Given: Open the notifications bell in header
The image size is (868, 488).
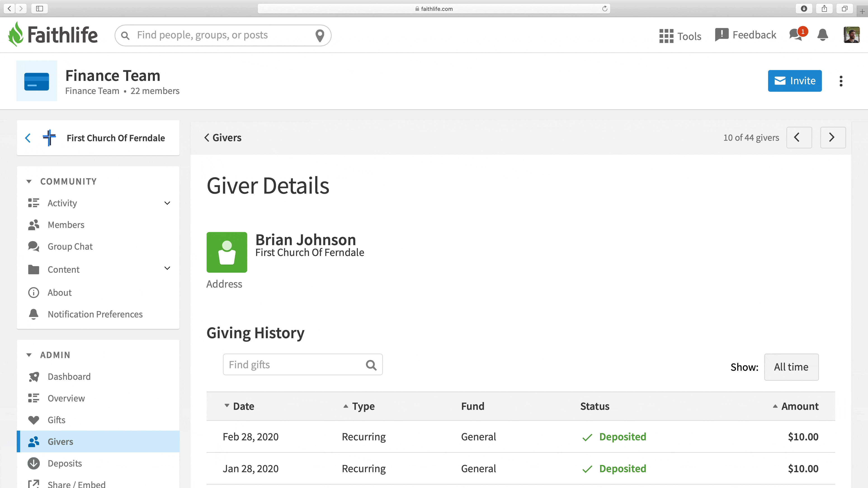Looking at the screenshot, I should point(823,35).
